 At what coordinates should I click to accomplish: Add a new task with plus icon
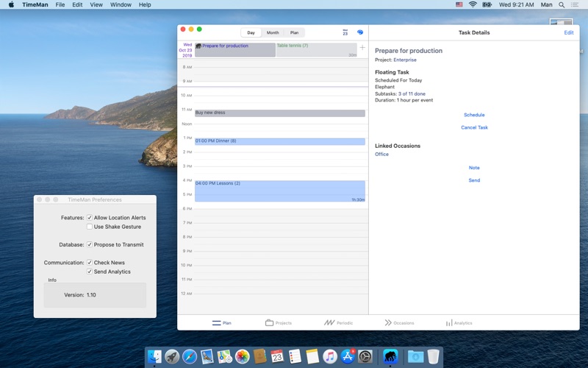[x=362, y=48]
